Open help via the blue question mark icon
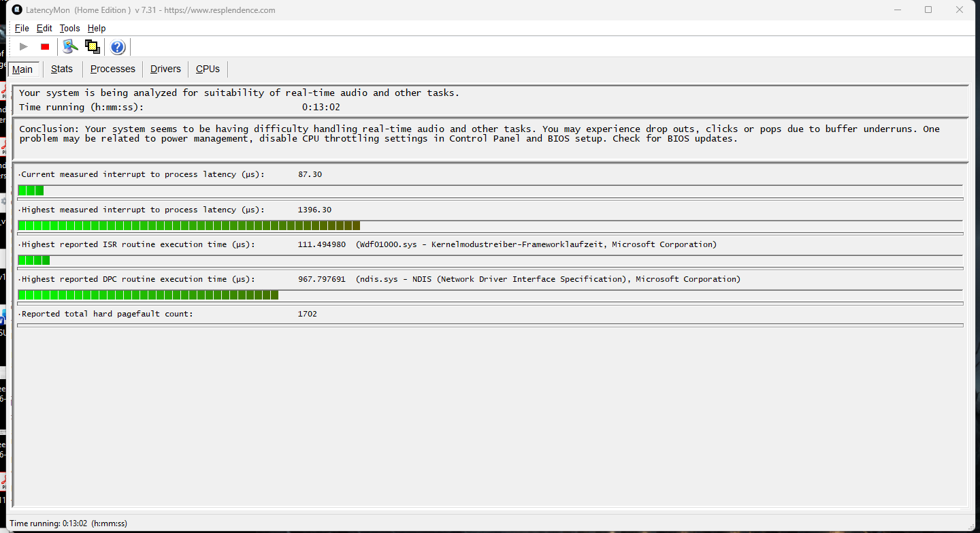The image size is (980, 533). [118, 47]
